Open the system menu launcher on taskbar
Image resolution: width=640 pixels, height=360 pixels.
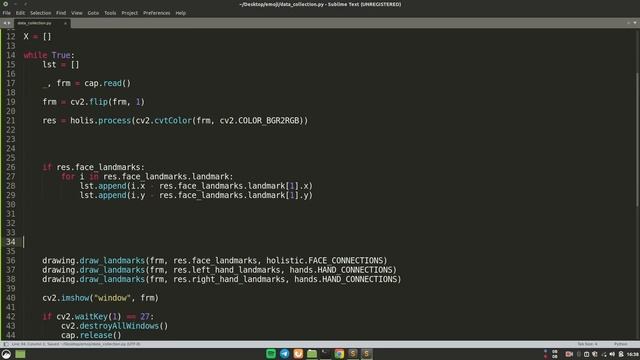(7, 354)
